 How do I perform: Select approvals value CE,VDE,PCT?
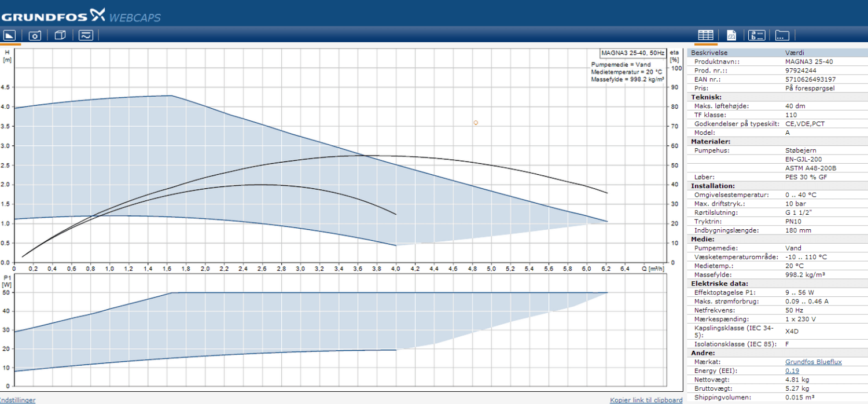click(806, 124)
